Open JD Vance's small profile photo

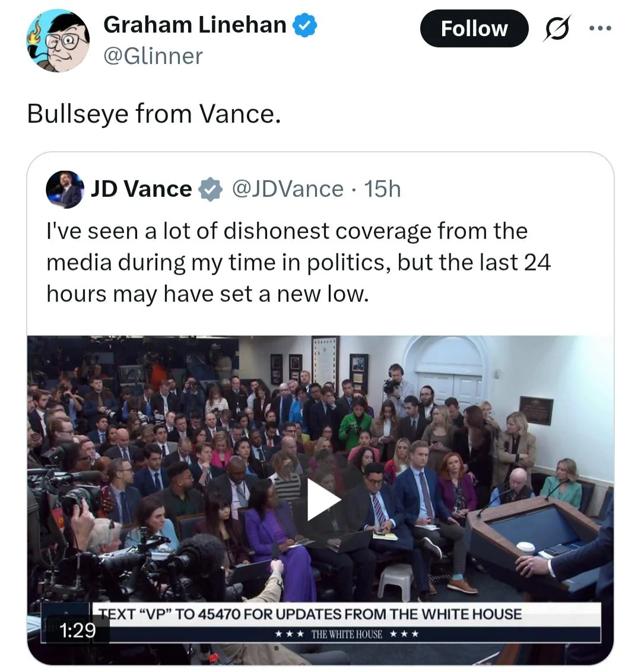click(64, 189)
